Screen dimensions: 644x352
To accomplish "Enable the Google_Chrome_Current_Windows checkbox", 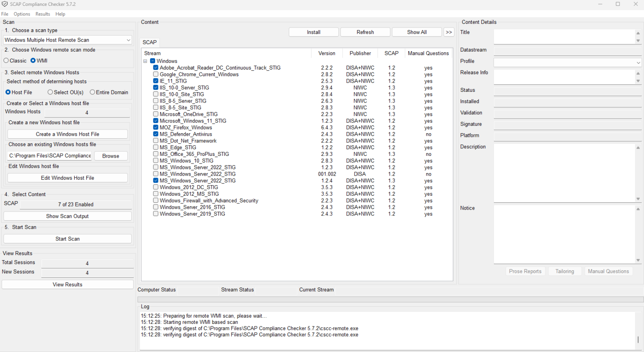I will [x=156, y=75].
